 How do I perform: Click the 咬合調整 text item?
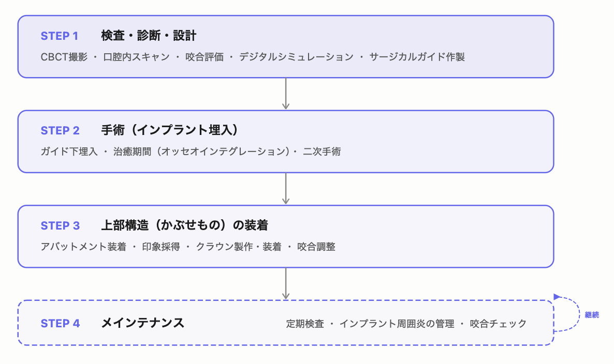pos(316,247)
